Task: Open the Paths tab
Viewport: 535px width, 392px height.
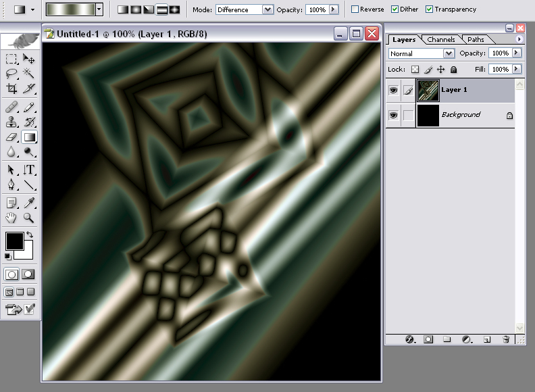Action: tap(476, 40)
